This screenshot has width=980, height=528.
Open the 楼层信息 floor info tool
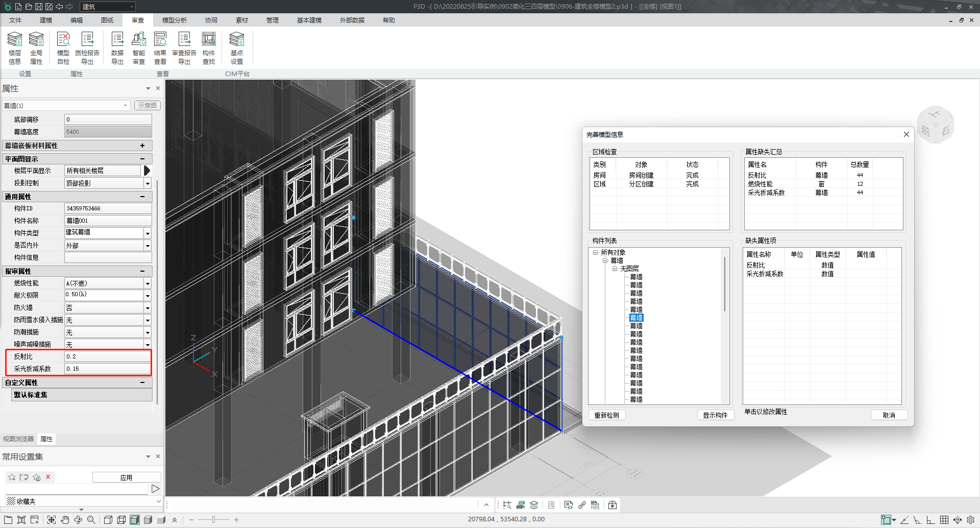click(x=15, y=47)
